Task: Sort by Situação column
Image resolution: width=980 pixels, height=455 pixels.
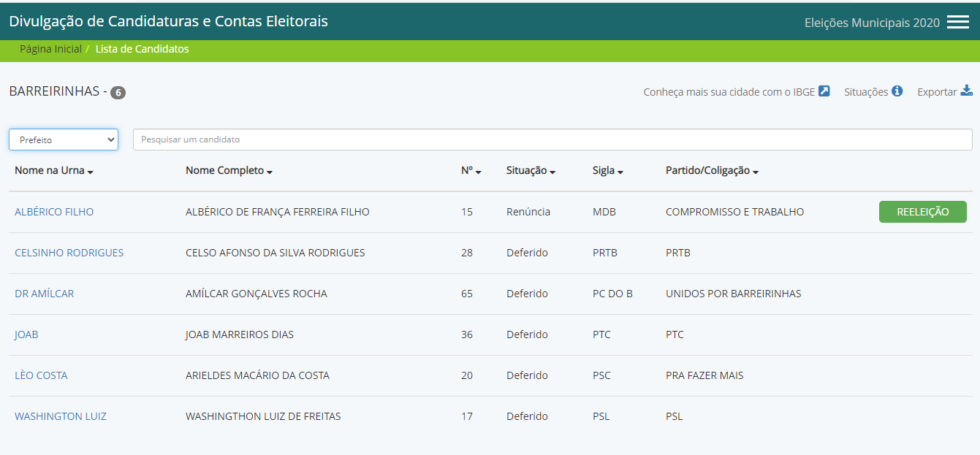Action: click(531, 171)
